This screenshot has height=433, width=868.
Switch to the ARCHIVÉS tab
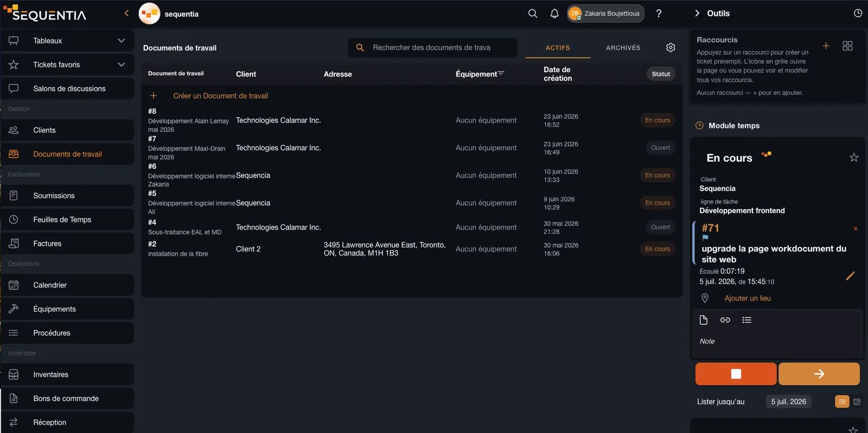coord(623,48)
